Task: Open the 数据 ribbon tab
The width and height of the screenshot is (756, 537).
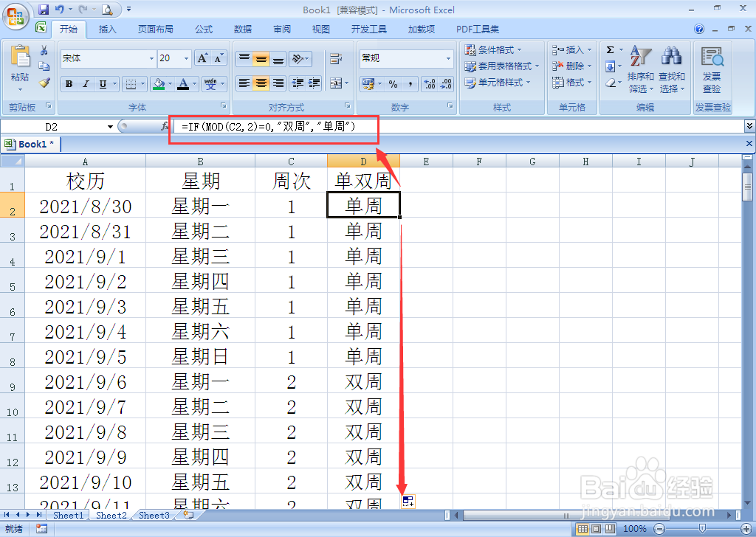Action: pyautogui.click(x=242, y=30)
